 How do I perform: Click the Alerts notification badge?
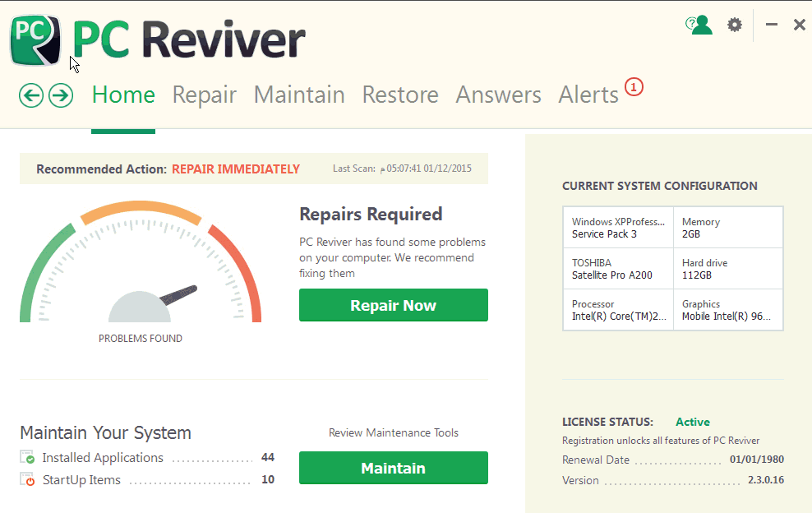point(633,86)
